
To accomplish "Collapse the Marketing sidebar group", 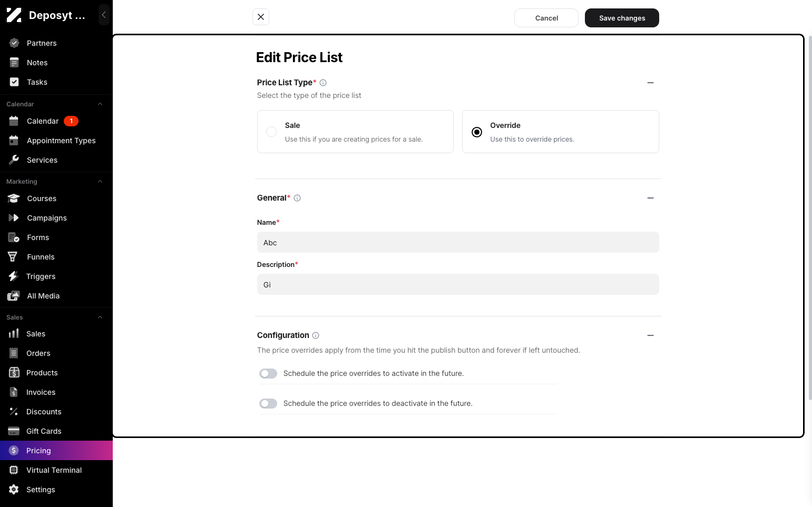I will click(x=100, y=182).
